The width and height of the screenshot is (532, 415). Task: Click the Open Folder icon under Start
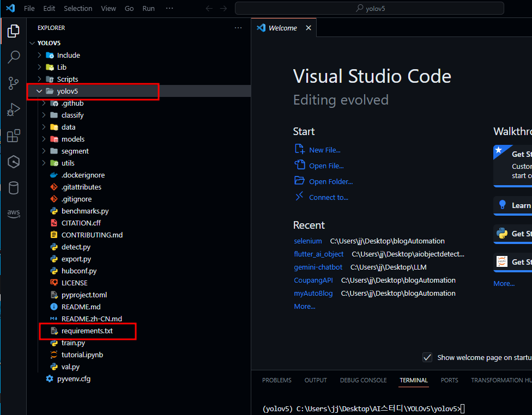pyautogui.click(x=299, y=181)
